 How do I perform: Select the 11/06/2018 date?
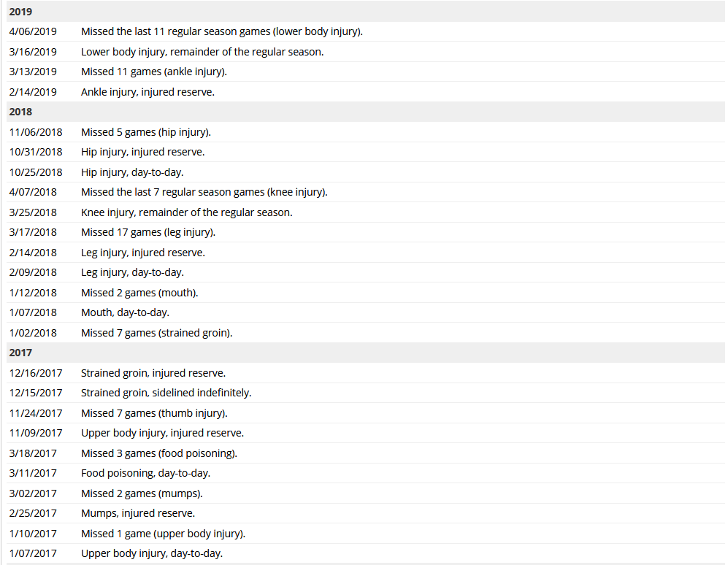pos(36,132)
